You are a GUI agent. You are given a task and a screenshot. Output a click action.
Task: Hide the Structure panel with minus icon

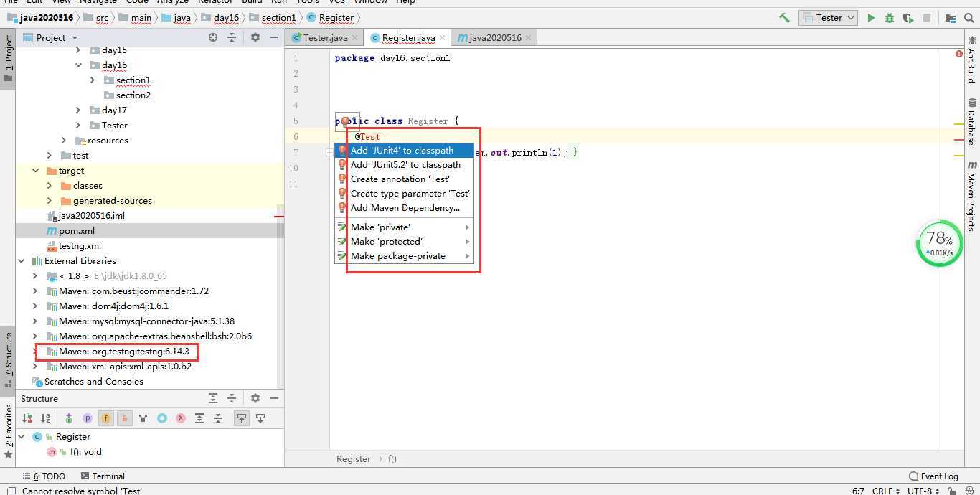274,398
